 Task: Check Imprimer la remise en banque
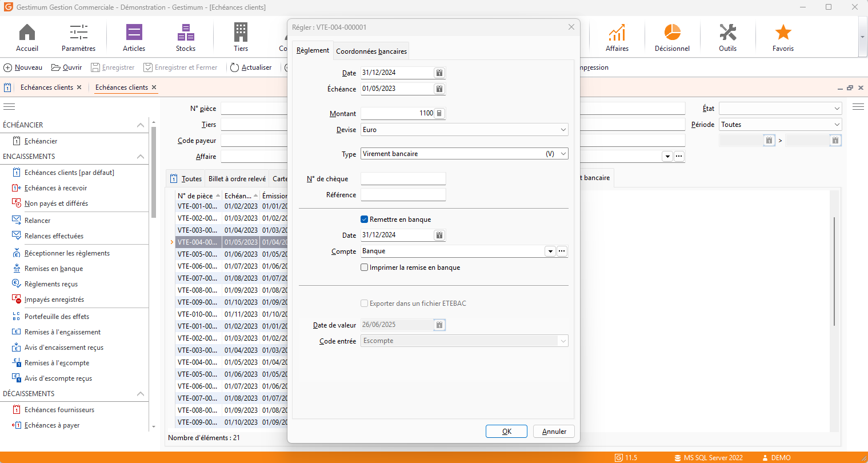tap(364, 268)
